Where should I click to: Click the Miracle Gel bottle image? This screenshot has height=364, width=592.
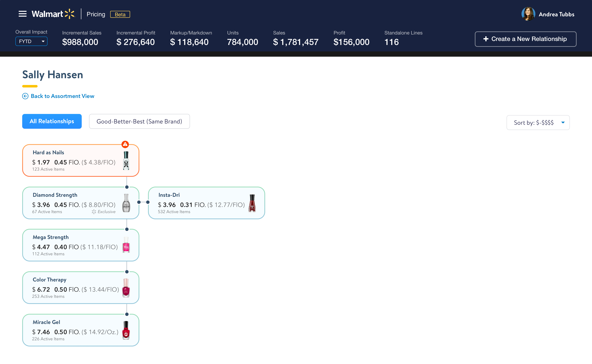[126, 330]
